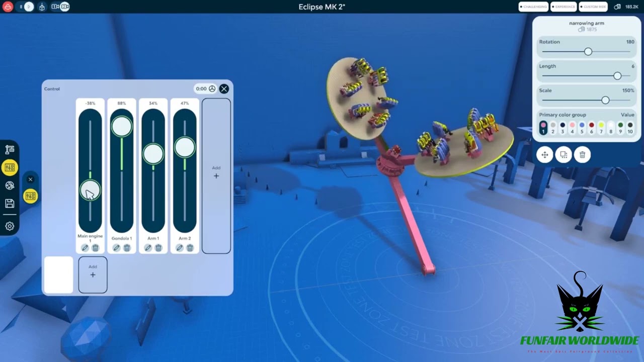The width and height of the screenshot is (644, 362).
Task: Select color group 2 gray swatch
Action: click(553, 128)
